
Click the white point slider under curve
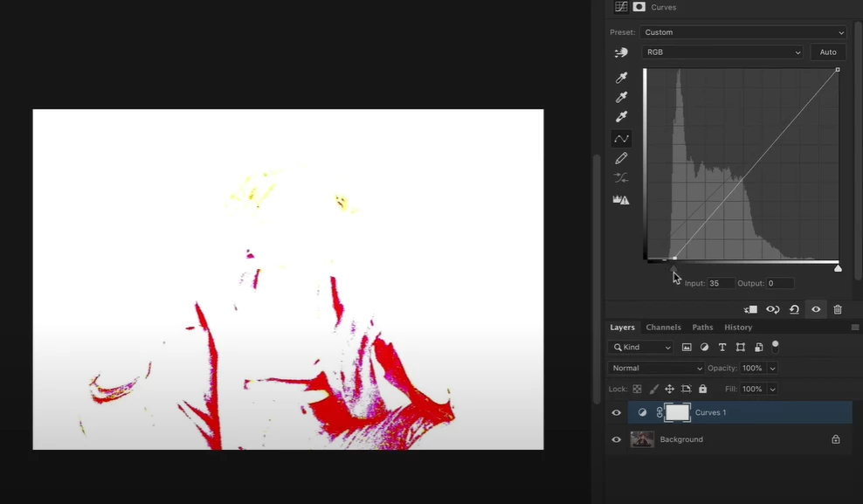tap(838, 268)
